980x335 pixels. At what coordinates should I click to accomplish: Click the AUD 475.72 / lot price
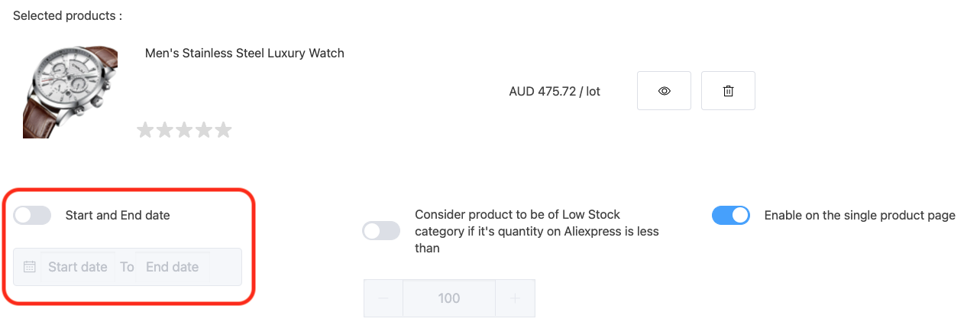[x=555, y=92]
